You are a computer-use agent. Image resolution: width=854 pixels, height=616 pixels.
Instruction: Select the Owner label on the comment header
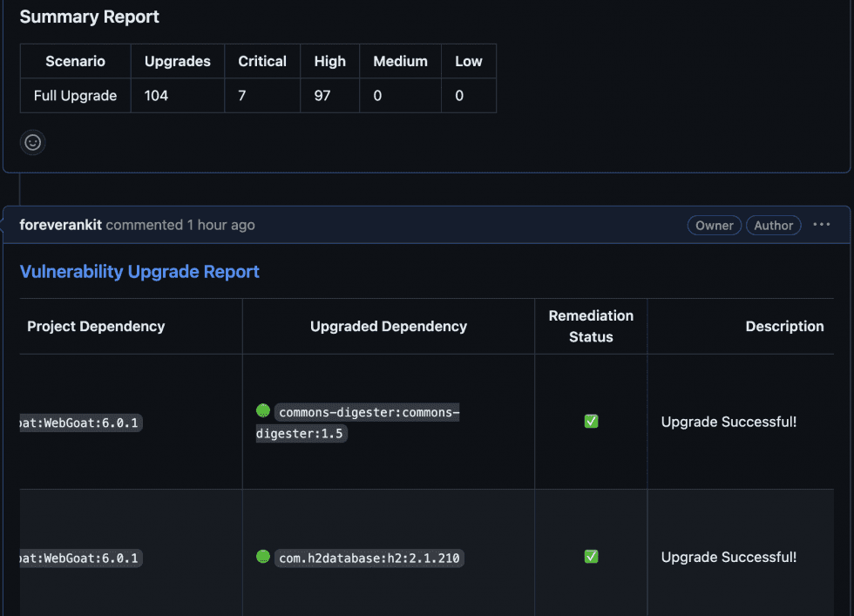tap(714, 225)
